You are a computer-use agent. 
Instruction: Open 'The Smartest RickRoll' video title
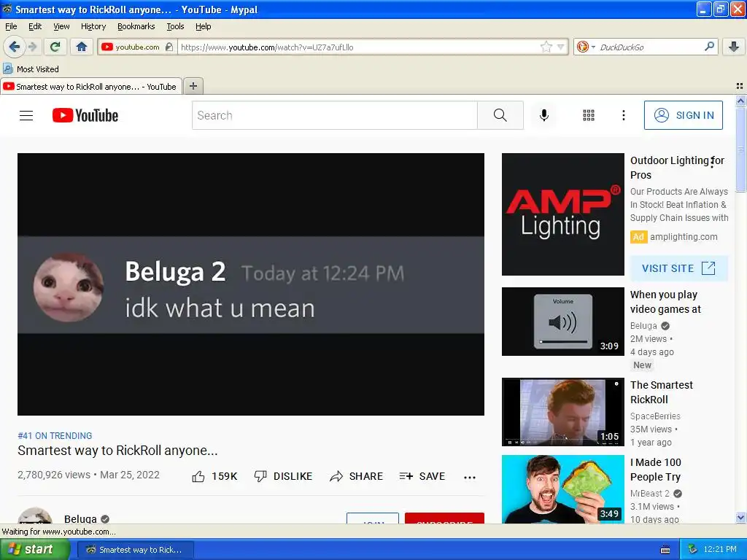pyautogui.click(x=662, y=392)
